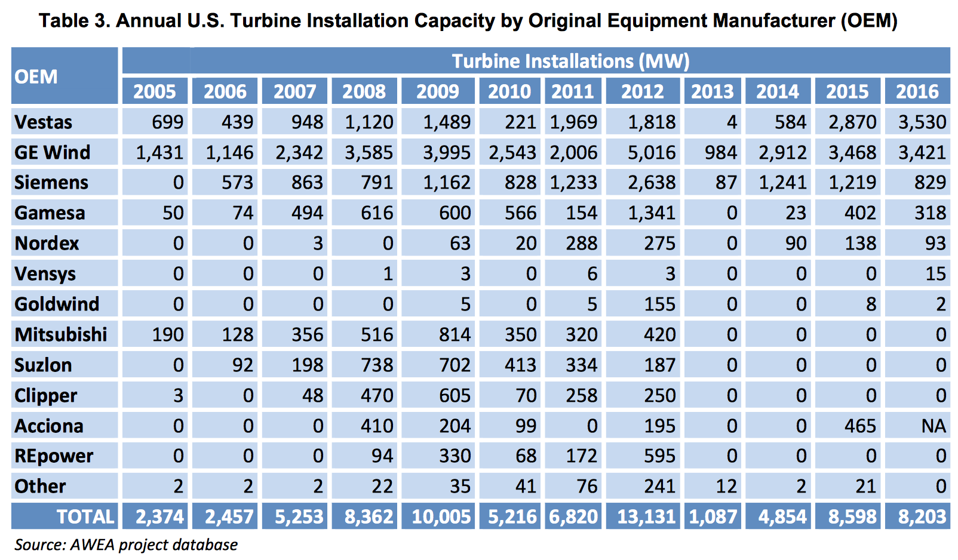The height and width of the screenshot is (560, 958).
Task: Select the 2005 year column header
Action: pyautogui.click(x=155, y=91)
